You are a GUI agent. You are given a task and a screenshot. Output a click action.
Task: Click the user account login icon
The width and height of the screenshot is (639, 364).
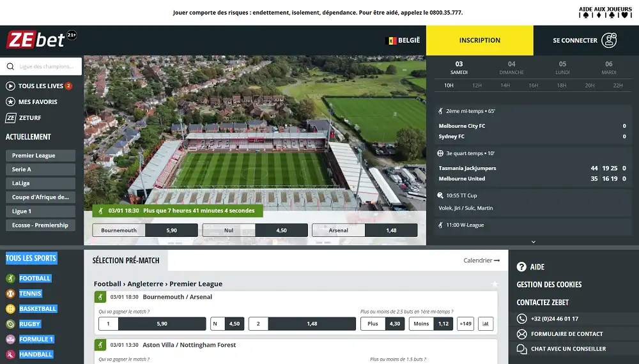coord(609,40)
